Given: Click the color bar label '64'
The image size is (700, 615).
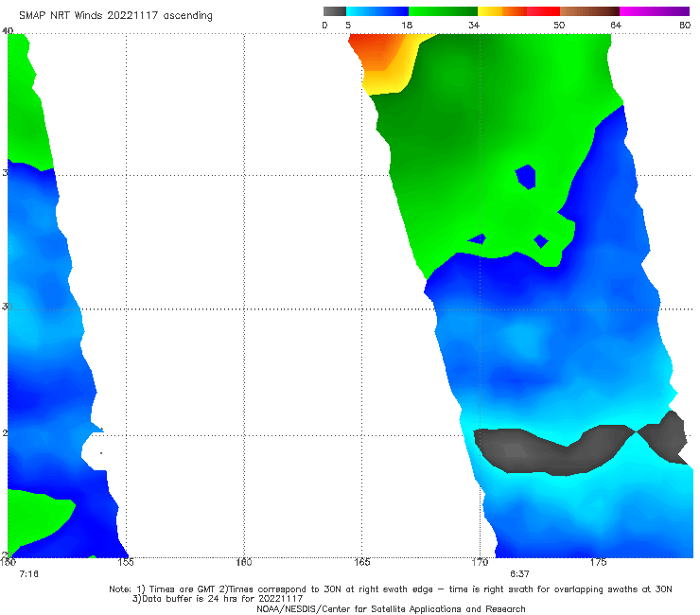Looking at the screenshot, I should [x=616, y=26].
